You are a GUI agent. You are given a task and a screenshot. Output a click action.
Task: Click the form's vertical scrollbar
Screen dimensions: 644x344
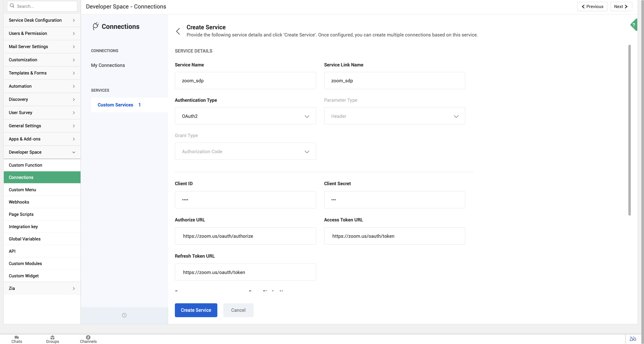[x=629, y=130]
